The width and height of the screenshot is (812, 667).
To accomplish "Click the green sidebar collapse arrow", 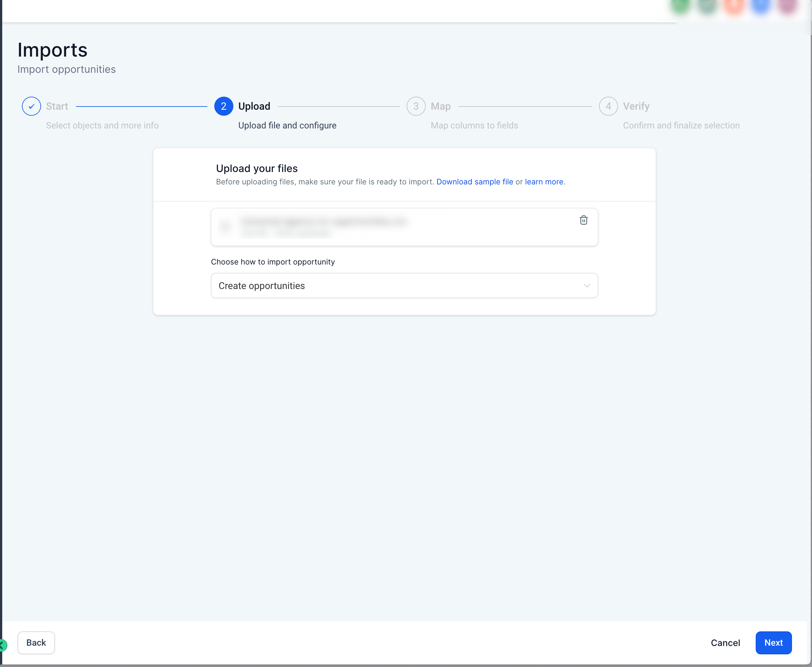I will point(3,645).
